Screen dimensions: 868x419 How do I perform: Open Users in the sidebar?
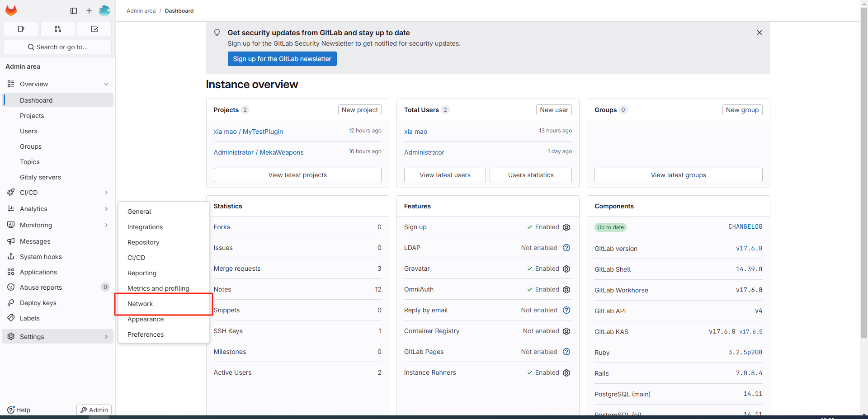pos(58,131)
